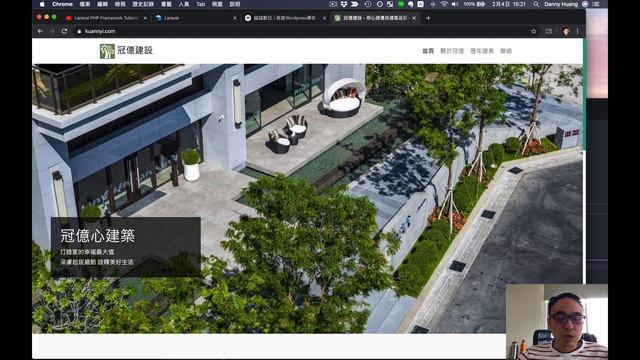Open Chrome three-dot menu
Viewport: 640px width, 360px height.
(x=578, y=31)
